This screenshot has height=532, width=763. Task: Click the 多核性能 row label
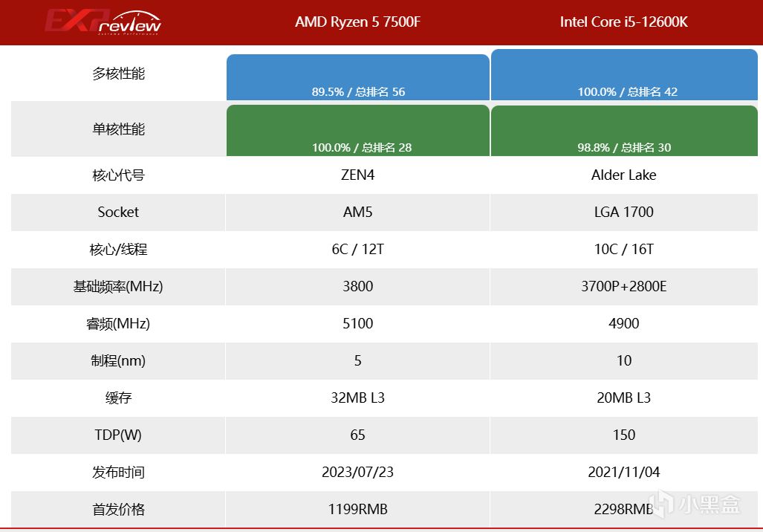click(x=118, y=74)
